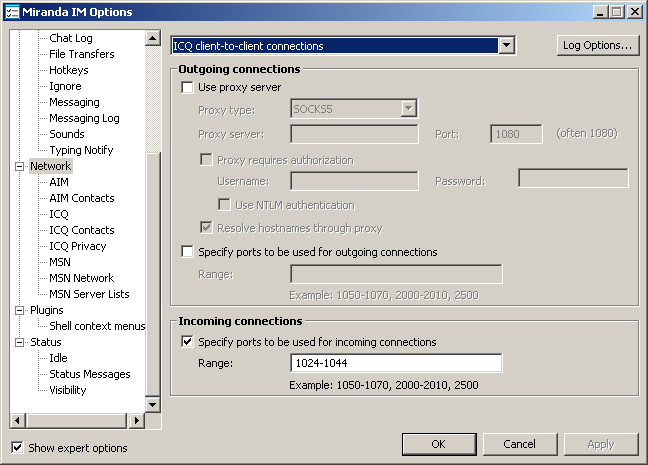Collapse the Plugins tree node
The image size is (648, 465).
pyautogui.click(x=19, y=310)
